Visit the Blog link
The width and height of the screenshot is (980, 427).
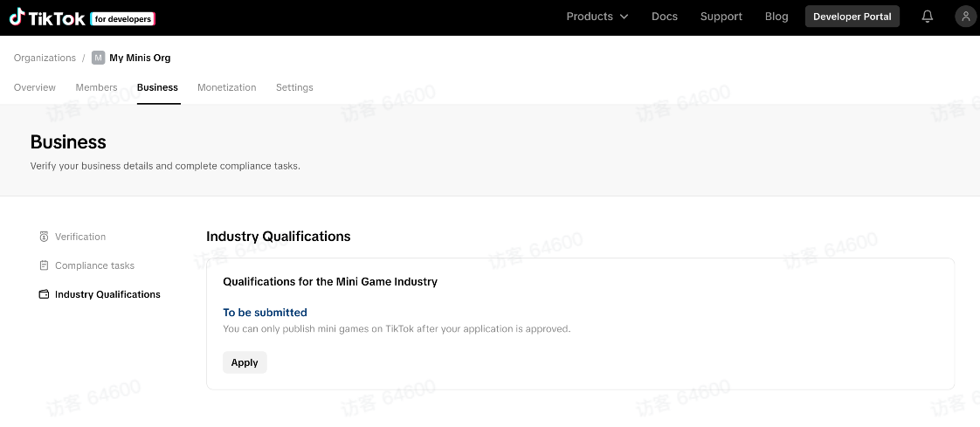coord(776,17)
